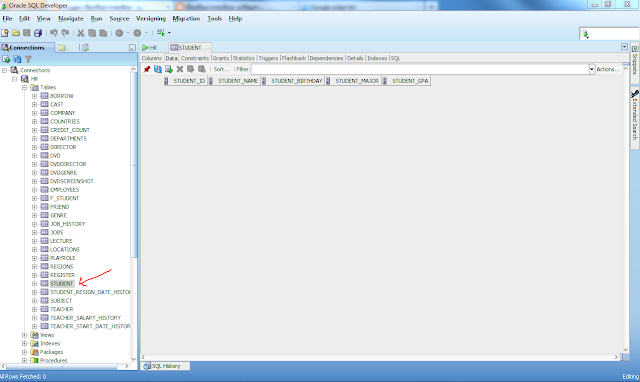Switch to the Dependencies tab

coord(326,58)
